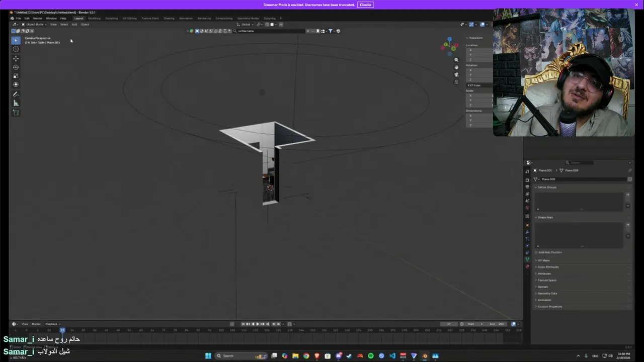The height and width of the screenshot is (362, 644).
Task: Select the Scale tool
Action: 16,76
